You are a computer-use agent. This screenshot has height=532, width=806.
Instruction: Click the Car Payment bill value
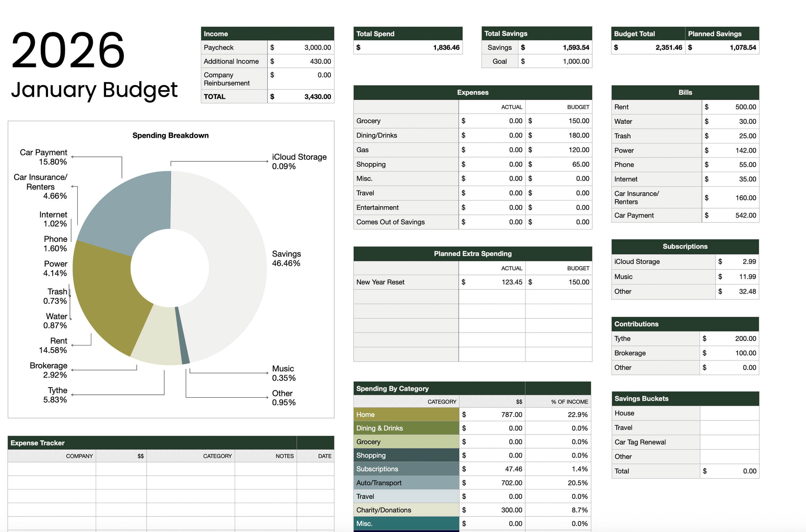730,215
